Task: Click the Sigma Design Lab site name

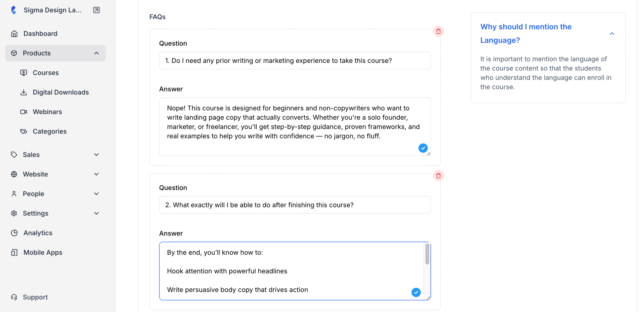Action: click(x=53, y=10)
